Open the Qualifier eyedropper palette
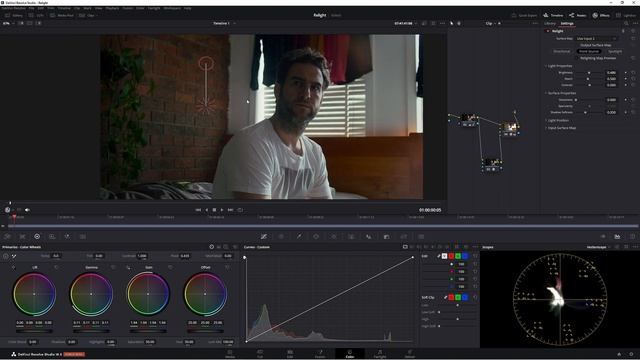This screenshot has width=640, height=360. [299, 236]
